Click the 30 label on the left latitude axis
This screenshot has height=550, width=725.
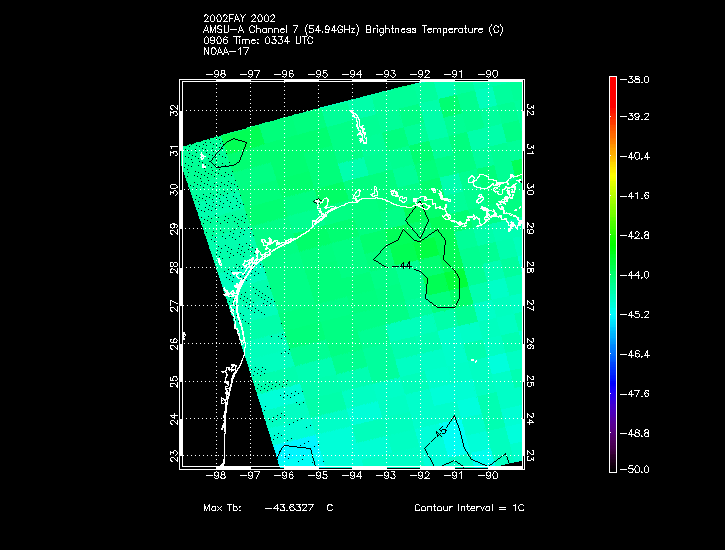pyautogui.click(x=174, y=189)
